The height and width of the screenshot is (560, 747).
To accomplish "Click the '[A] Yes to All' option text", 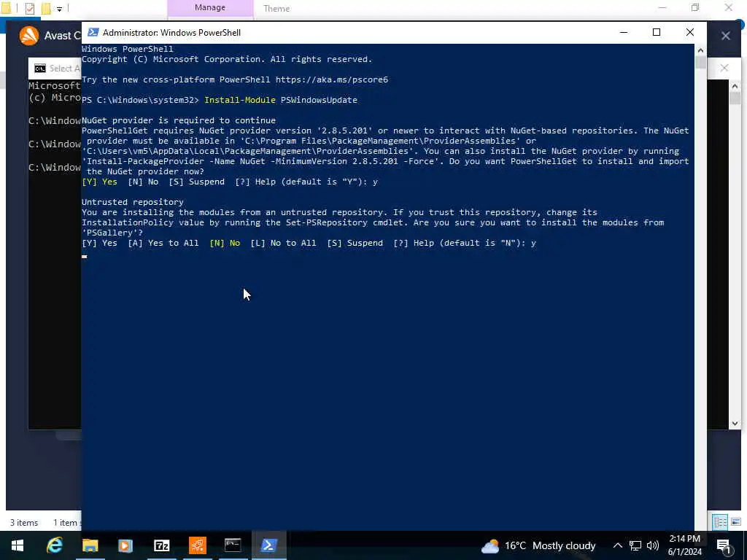I will coord(163,243).
